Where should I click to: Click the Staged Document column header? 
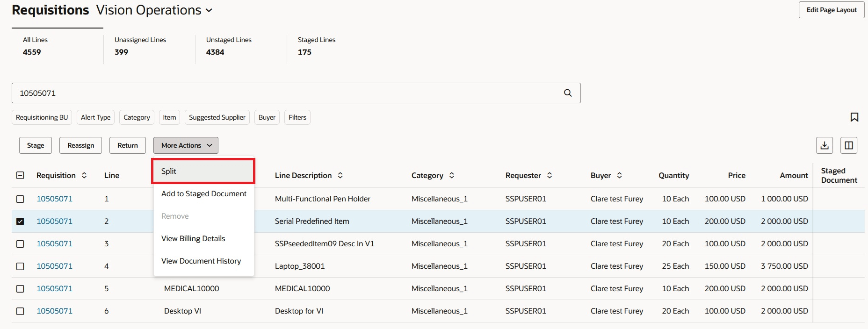(839, 175)
